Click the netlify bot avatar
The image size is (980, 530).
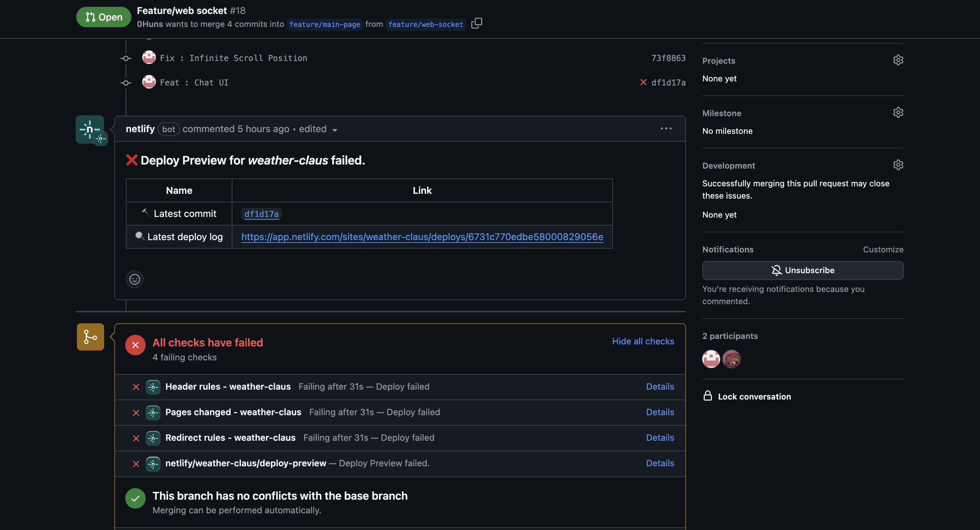coord(90,129)
